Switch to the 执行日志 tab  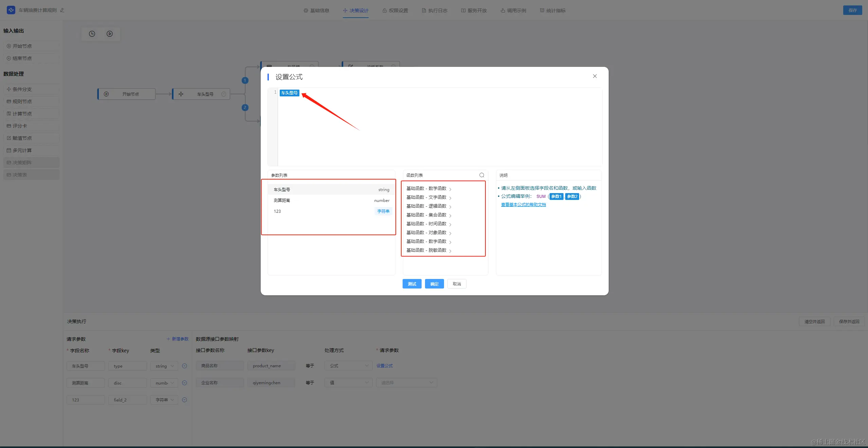(435, 11)
